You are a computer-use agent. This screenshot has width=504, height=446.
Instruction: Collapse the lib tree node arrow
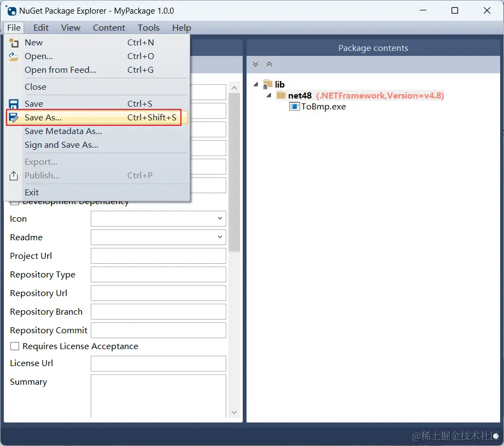coord(256,84)
